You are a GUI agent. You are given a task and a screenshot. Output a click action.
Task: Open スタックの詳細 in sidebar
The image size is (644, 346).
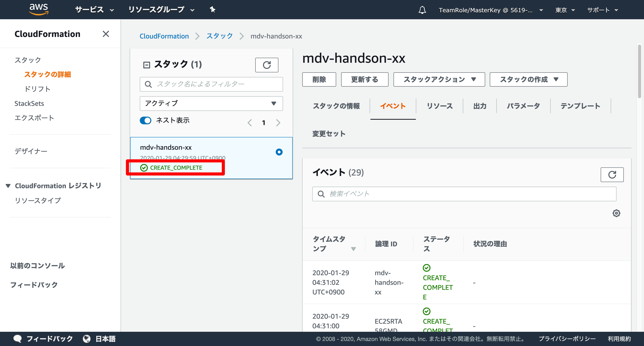(x=48, y=74)
